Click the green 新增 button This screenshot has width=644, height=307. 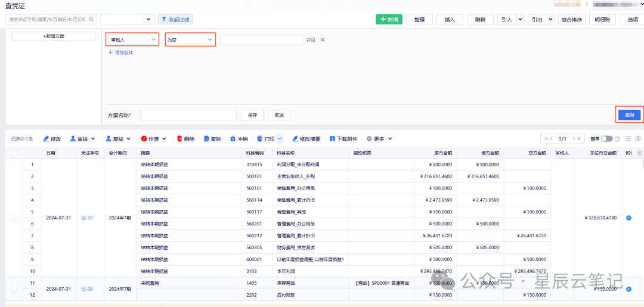click(x=389, y=19)
